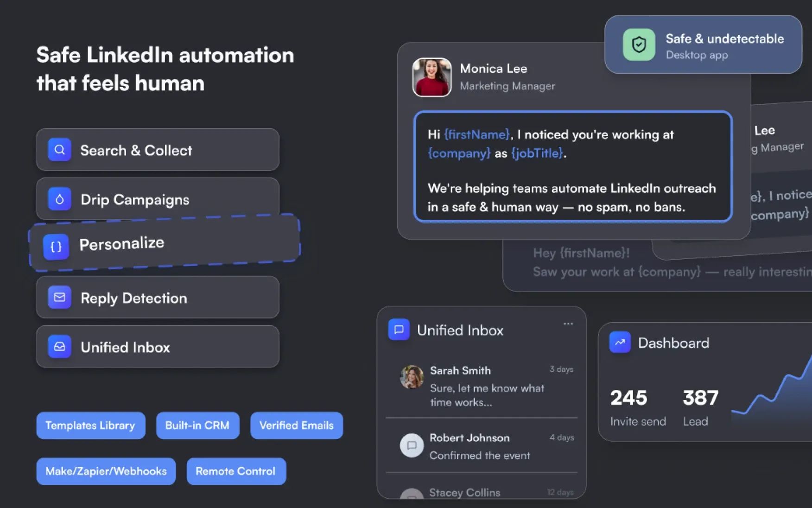
Task: Click Monica Lee's profile photo
Action: pyautogui.click(x=431, y=77)
